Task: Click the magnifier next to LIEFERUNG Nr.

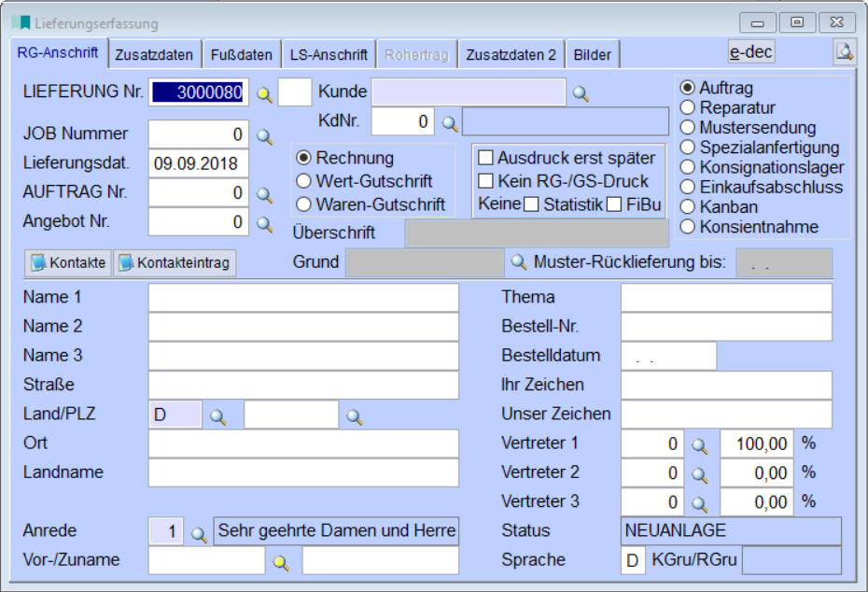Action: 264,93
